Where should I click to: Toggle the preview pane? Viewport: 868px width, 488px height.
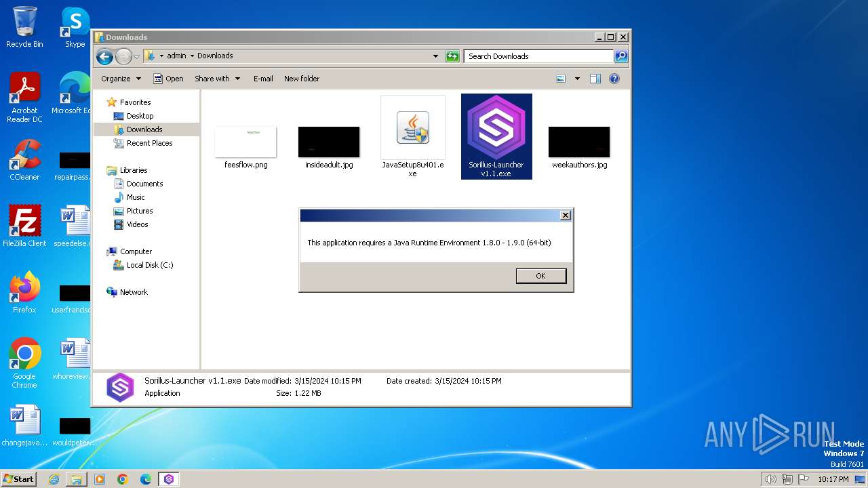595,79
